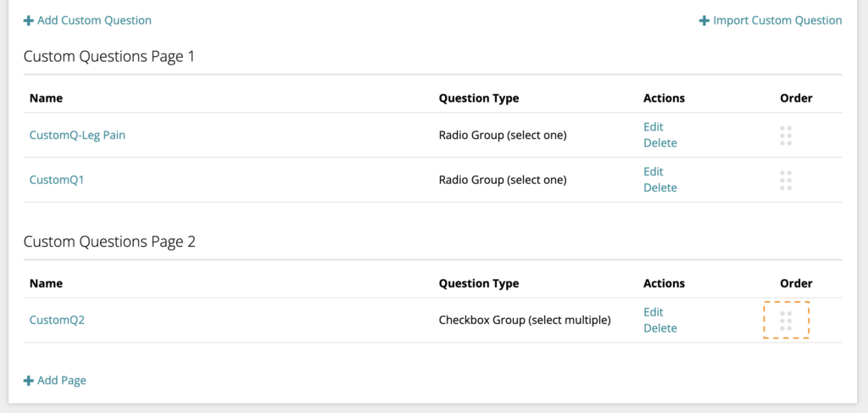Click the highlighted order handle for CustomQ2

786,320
